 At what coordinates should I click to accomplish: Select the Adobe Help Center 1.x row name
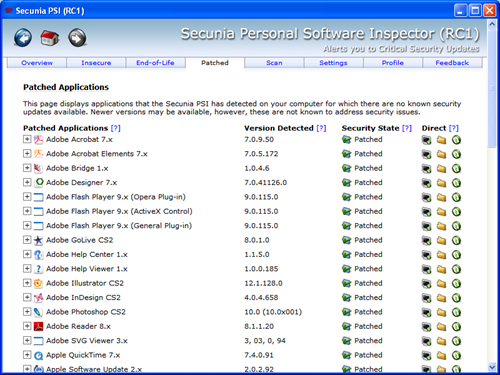pos(87,255)
